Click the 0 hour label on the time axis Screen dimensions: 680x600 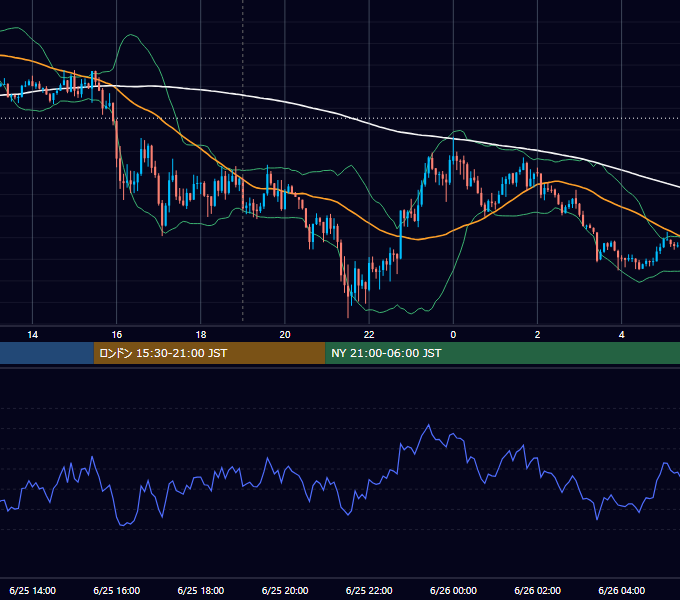click(x=453, y=335)
